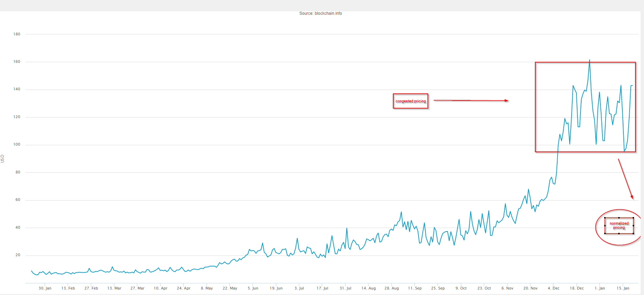Image resolution: width=644 pixels, height=295 pixels.
Task: Click the "17. Jul" x-axis date label
Action: [x=322, y=288]
